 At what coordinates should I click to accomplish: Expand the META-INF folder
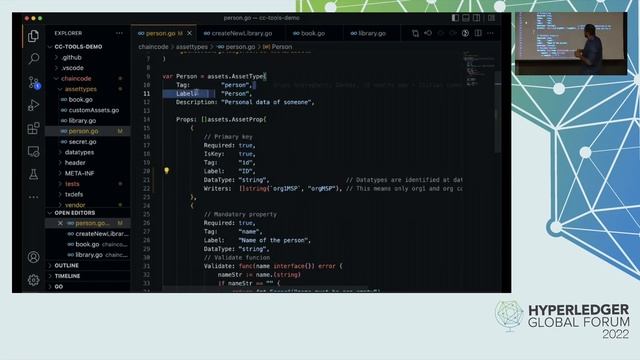coord(79,173)
